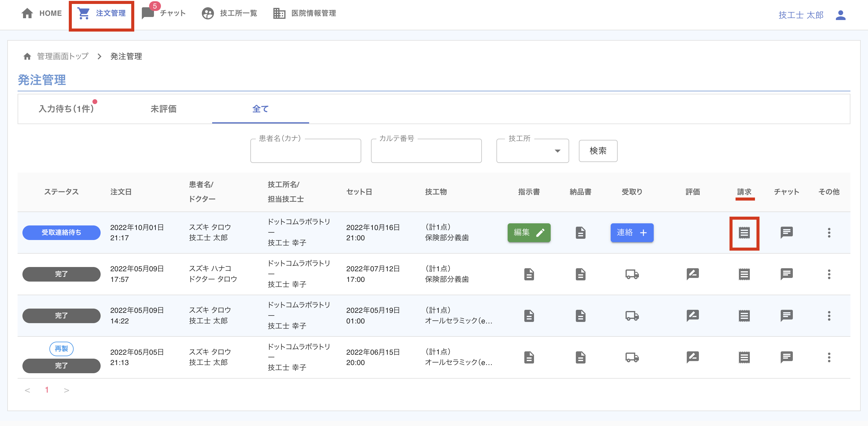Open three-dot menu for last order row

(829, 357)
